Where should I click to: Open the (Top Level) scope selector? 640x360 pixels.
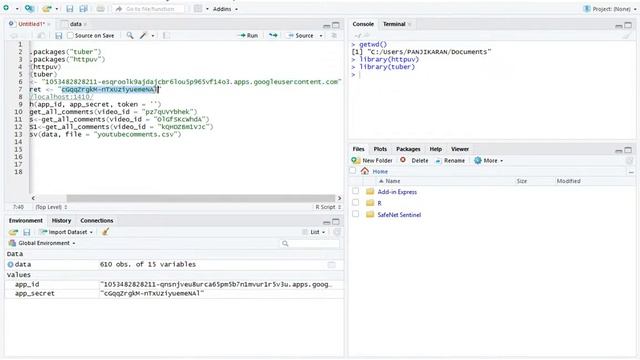(51, 207)
